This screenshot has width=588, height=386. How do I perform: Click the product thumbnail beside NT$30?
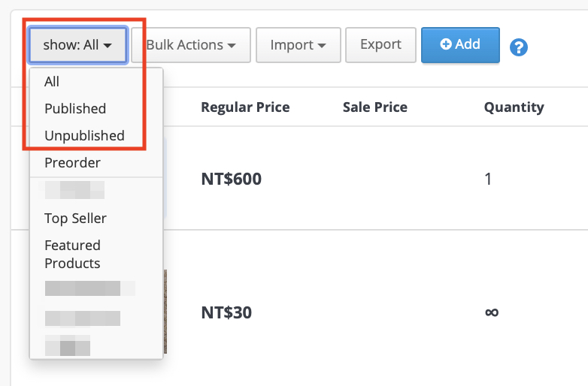[165, 312]
